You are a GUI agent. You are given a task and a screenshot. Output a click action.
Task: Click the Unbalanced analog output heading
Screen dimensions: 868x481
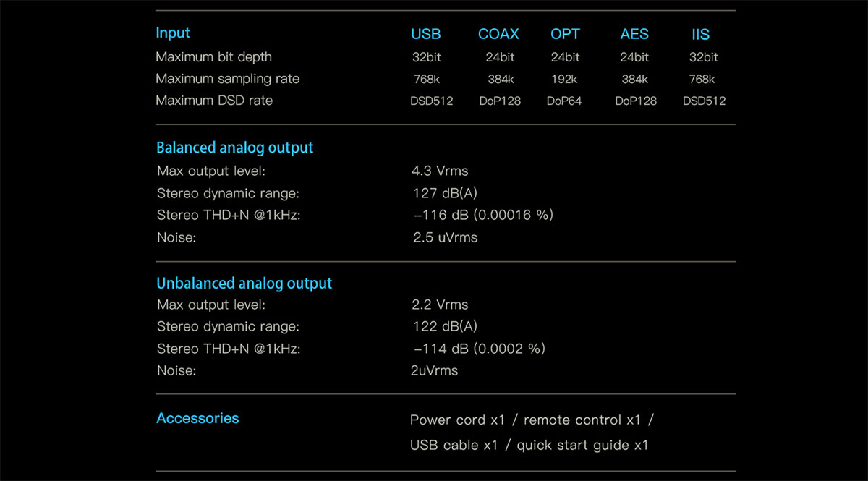tap(244, 284)
